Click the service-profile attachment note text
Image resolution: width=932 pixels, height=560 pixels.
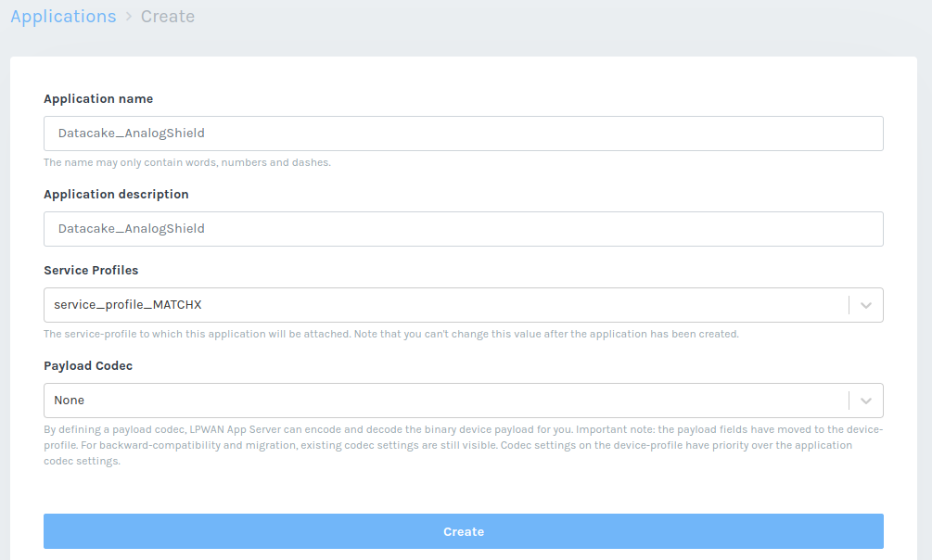(390, 334)
